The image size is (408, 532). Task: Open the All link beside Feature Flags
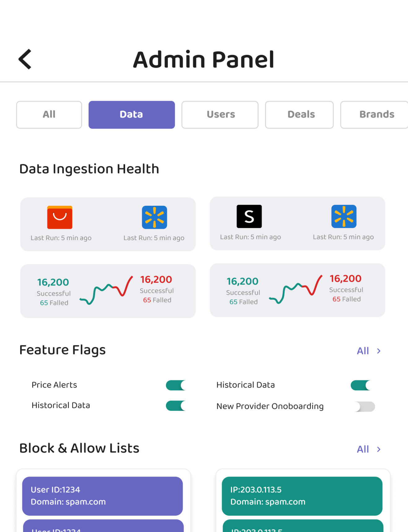363,351
